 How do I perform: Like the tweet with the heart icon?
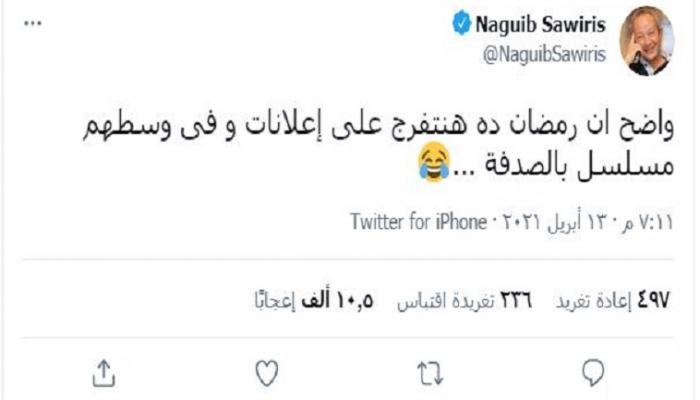(x=265, y=373)
